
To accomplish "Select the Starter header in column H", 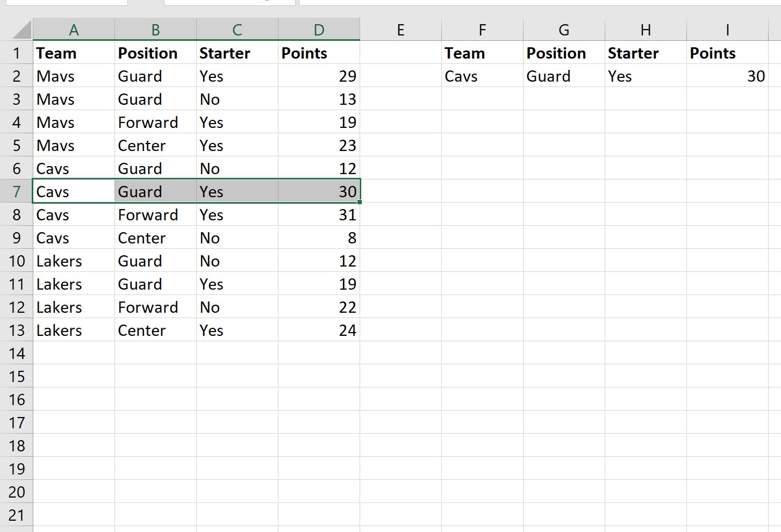I will tap(646, 53).
